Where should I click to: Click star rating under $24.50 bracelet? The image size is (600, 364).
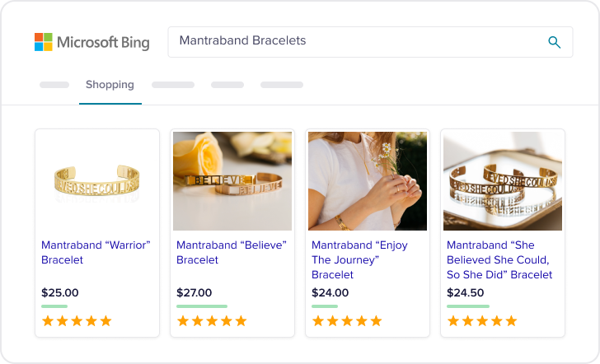click(x=482, y=321)
